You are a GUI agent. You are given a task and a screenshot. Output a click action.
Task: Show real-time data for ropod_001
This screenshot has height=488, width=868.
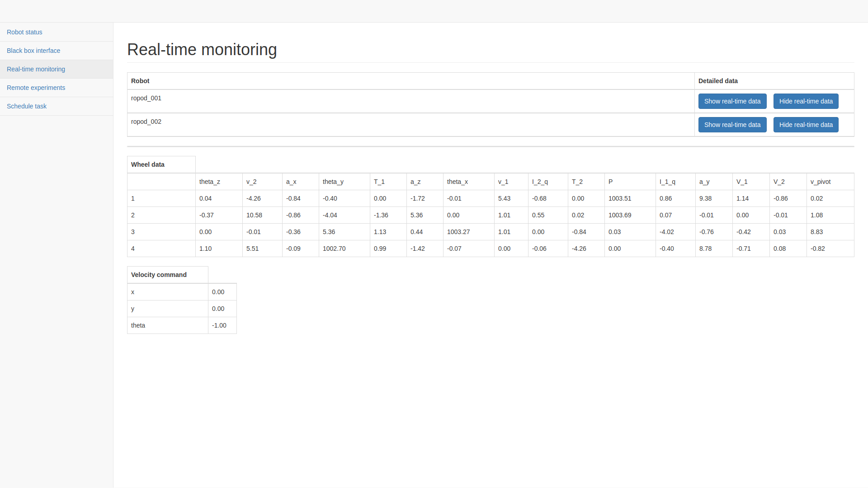pyautogui.click(x=732, y=101)
